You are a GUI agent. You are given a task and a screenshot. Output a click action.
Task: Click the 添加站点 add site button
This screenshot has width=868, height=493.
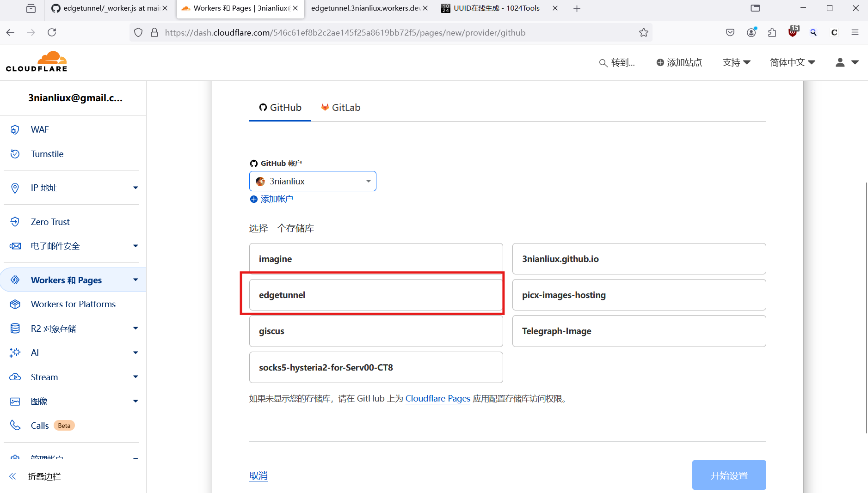679,62
